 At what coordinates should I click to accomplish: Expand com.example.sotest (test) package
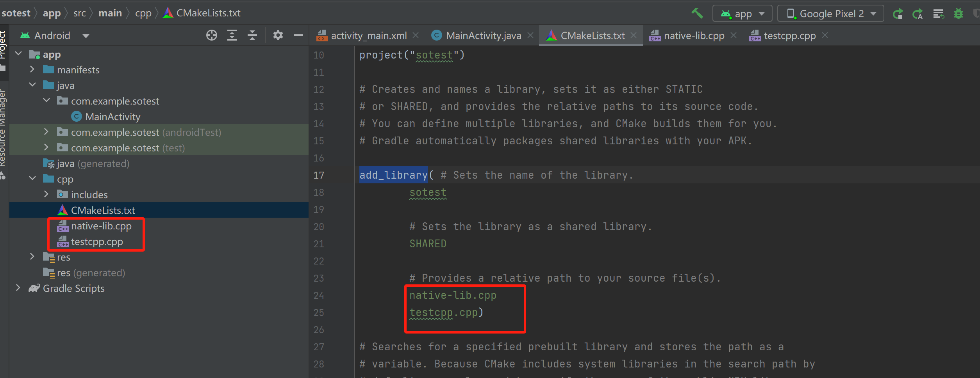click(46, 147)
